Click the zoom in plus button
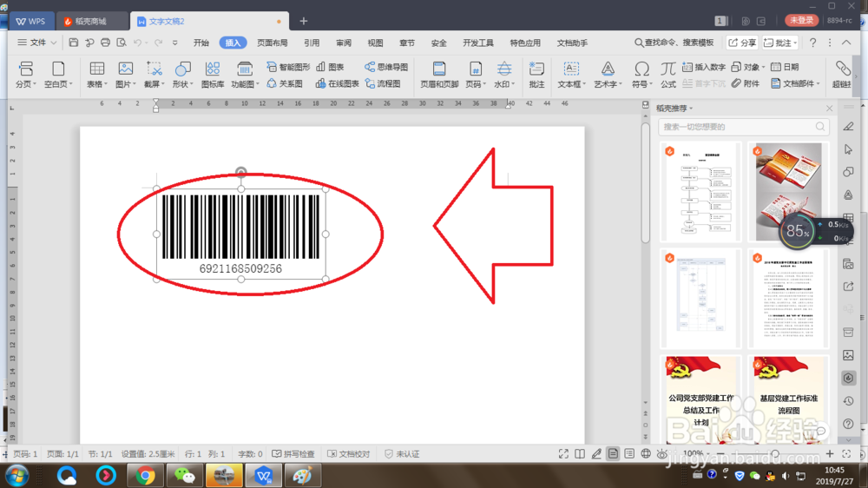This screenshot has width=868, height=488. pyautogui.click(x=830, y=453)
